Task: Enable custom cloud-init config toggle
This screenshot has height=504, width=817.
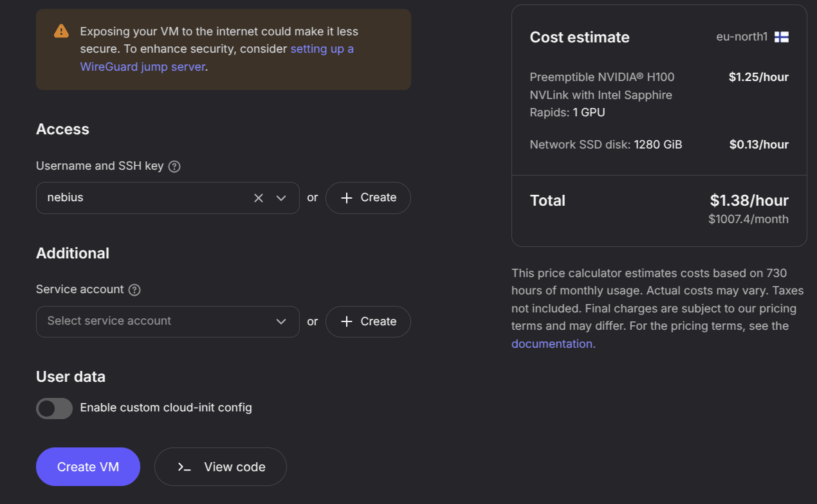Action: coord(54,408)
